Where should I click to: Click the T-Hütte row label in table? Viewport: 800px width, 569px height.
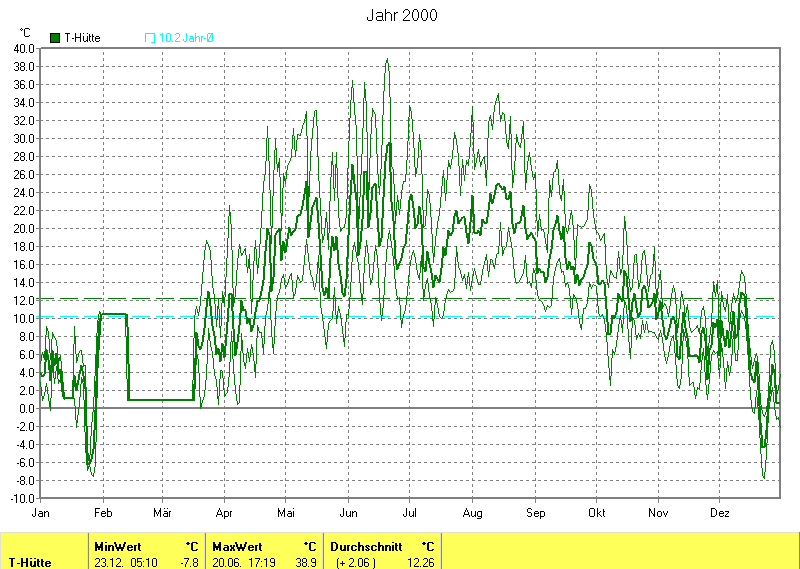[x=31, y=562]
